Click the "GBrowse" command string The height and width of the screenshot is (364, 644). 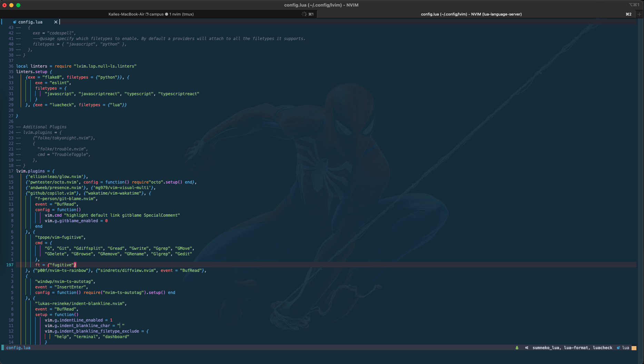click(82, 254)
